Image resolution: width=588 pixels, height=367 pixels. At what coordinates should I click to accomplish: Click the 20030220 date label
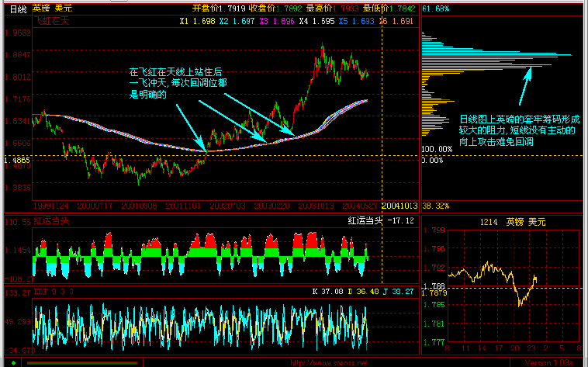point(272,206)
